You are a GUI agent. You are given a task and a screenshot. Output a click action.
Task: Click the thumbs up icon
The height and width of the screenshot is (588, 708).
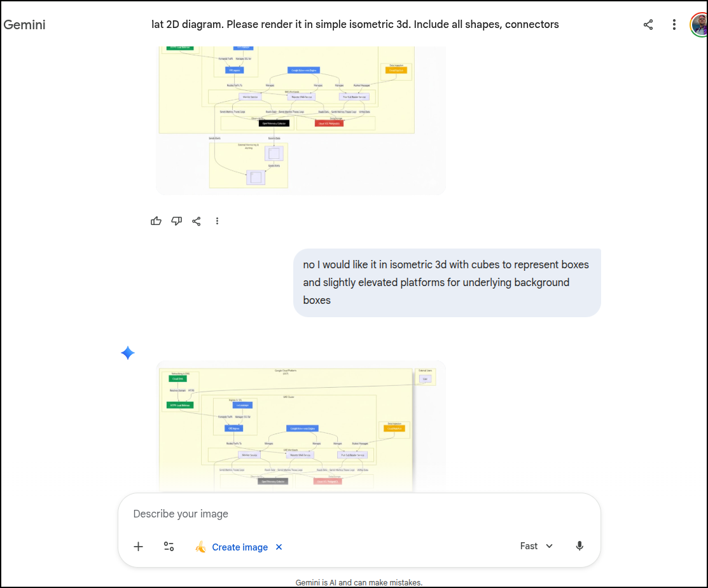[x=156, y=221]
